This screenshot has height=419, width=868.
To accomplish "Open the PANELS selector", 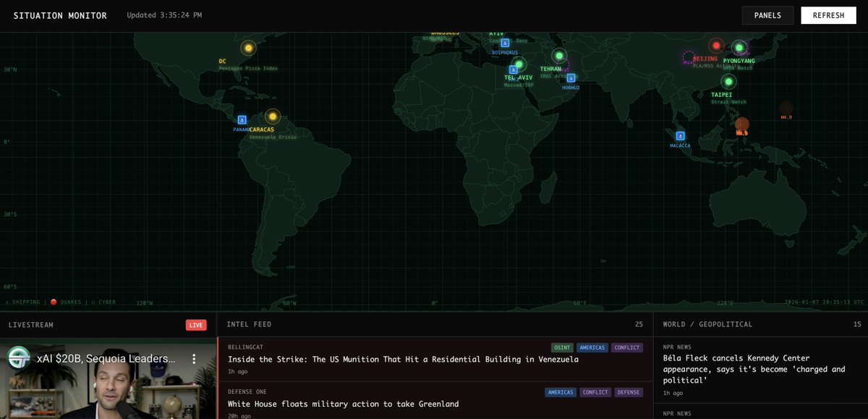I will coord(767,14).
